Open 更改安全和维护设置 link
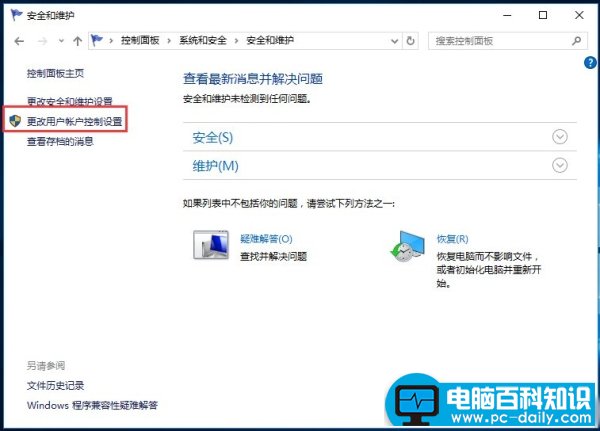This screenshot has height=431, width=600. 70,101
